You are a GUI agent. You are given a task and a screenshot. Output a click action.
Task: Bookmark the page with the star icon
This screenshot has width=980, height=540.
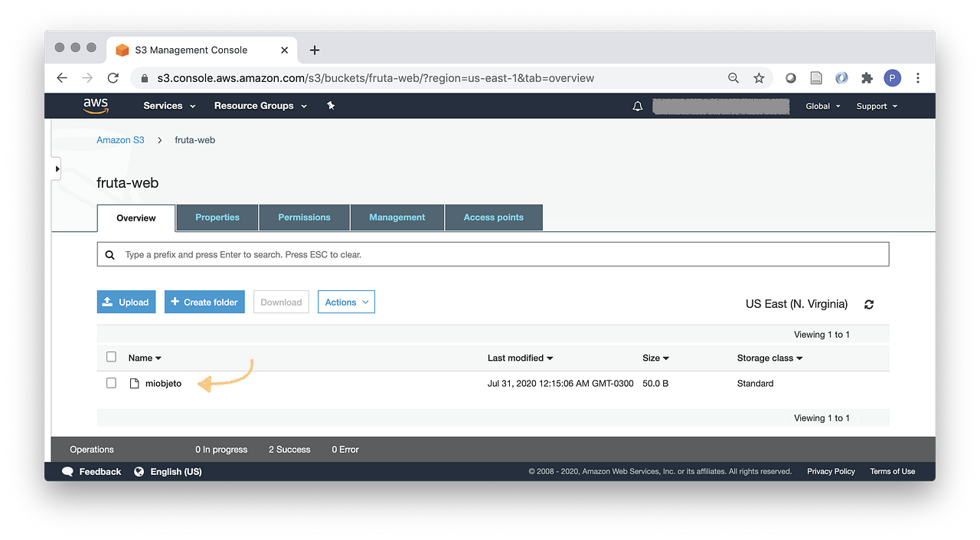point(759,77)
